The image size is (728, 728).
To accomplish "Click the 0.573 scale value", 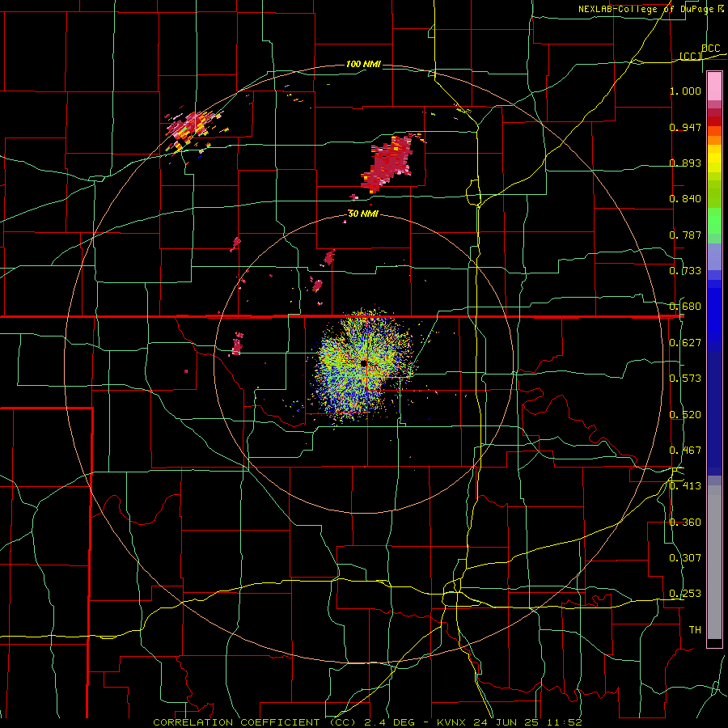I will tap(685, 379).
